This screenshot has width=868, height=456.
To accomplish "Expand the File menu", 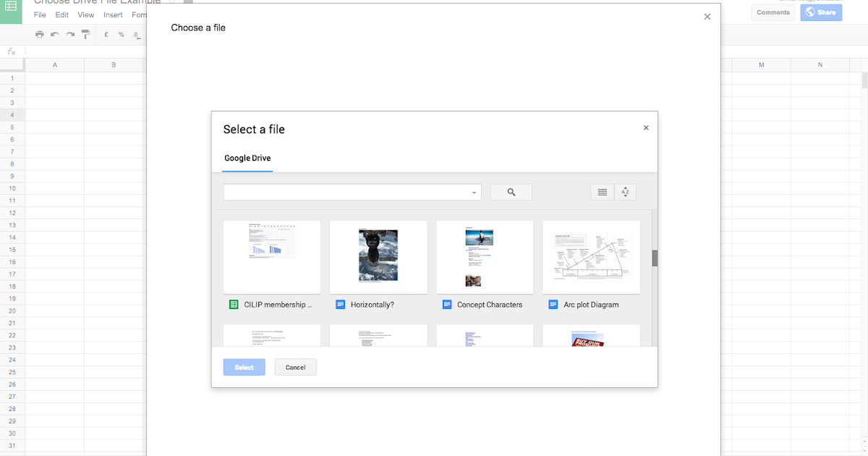I will tap(40, 14).
